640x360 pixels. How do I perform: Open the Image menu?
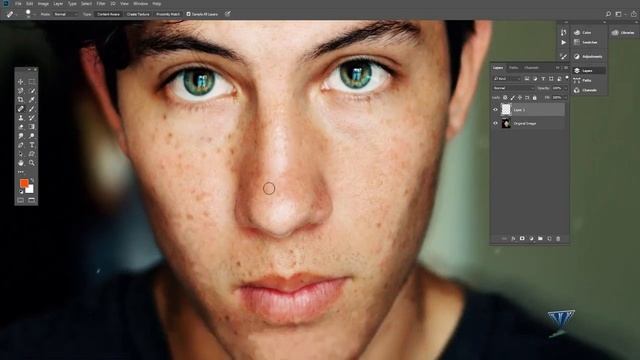pos(43,4)
